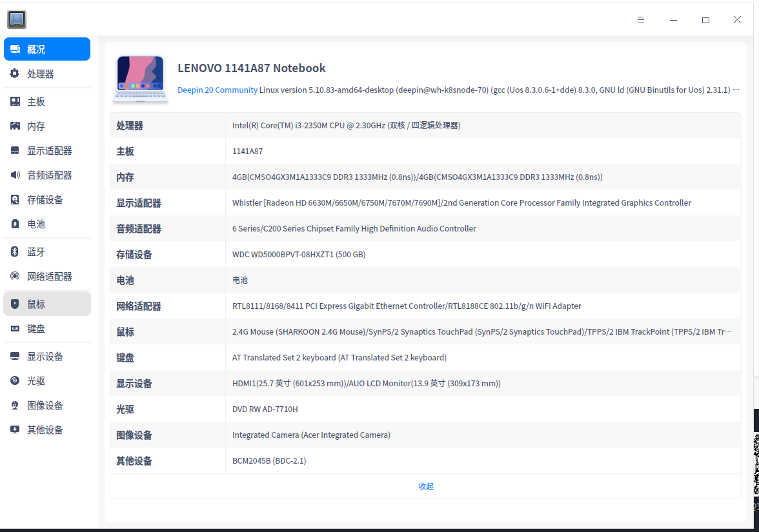Expand the truncated 鼠标 row text
Screen dimensions: 759x532
(x=729, y=331)
